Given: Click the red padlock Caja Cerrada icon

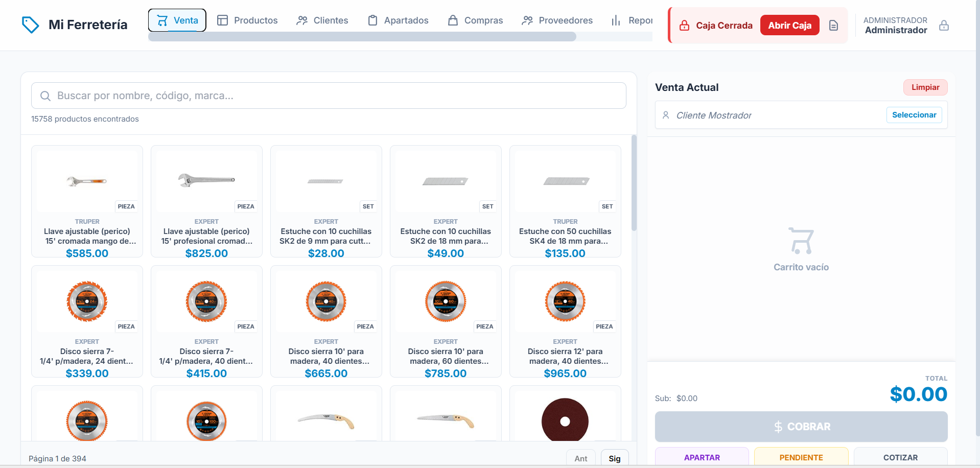Looking at the screenshot, I should click(684, 26).
